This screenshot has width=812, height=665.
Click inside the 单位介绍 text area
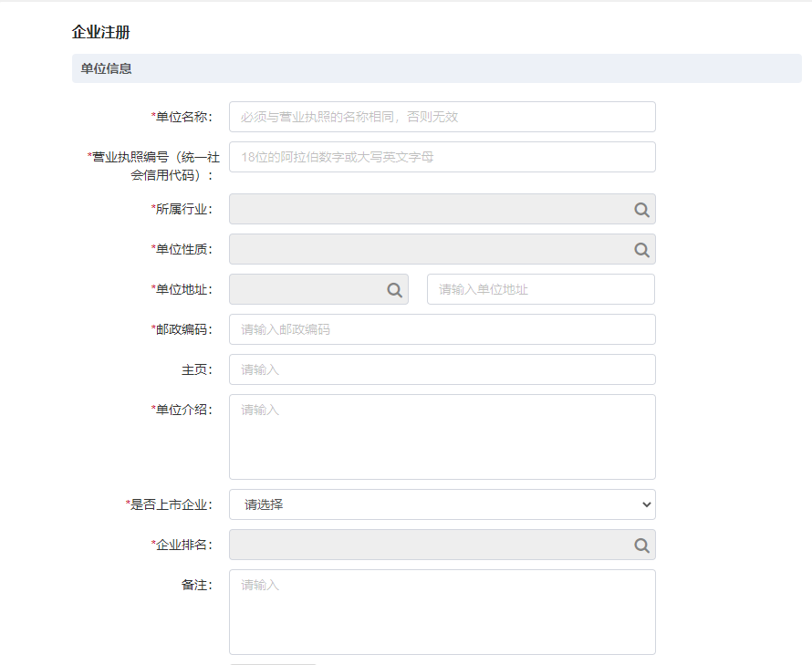[442, 437]
